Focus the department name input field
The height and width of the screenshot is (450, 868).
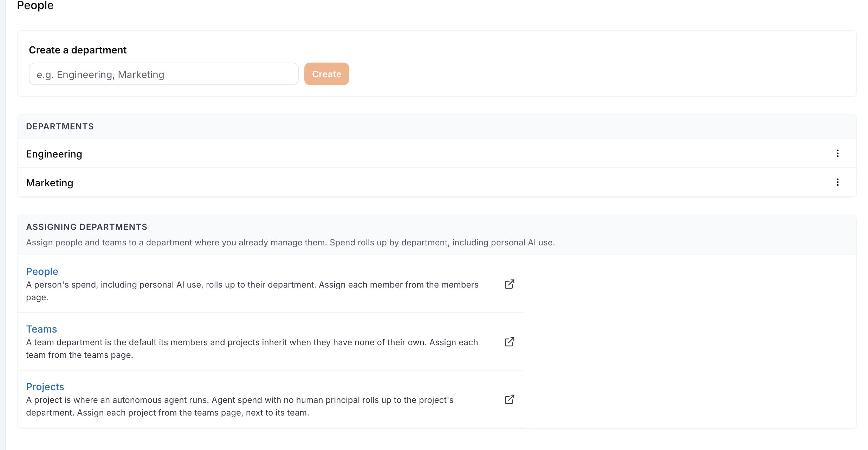(x=163, y=74)
